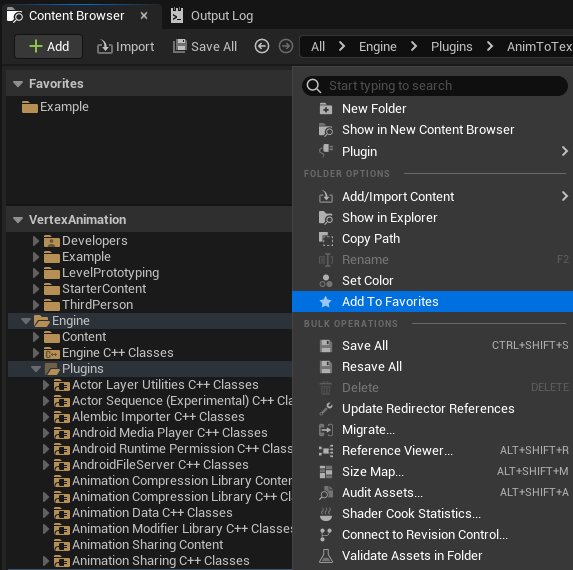The width and height of the screenshot is (573, 570).
Task: Click the Validate Assets flask icon
Action: 326,556
